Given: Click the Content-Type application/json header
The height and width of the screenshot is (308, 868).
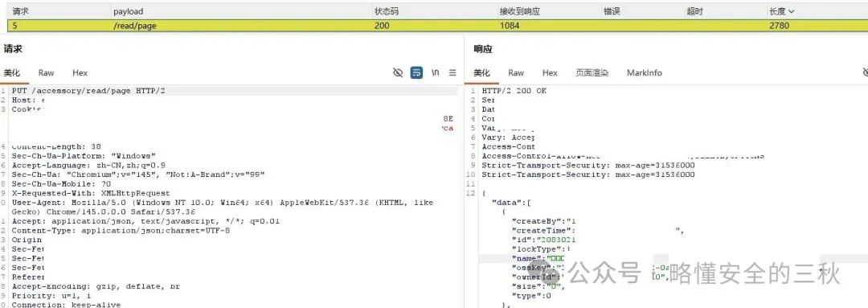Looking at the screenshot, I should [120, 231].
